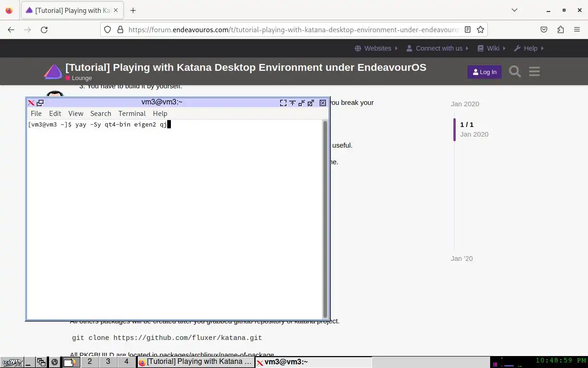Click git clone katana command text
The height and width of the screenshot is (368, 588).
[x=167, y=338]
